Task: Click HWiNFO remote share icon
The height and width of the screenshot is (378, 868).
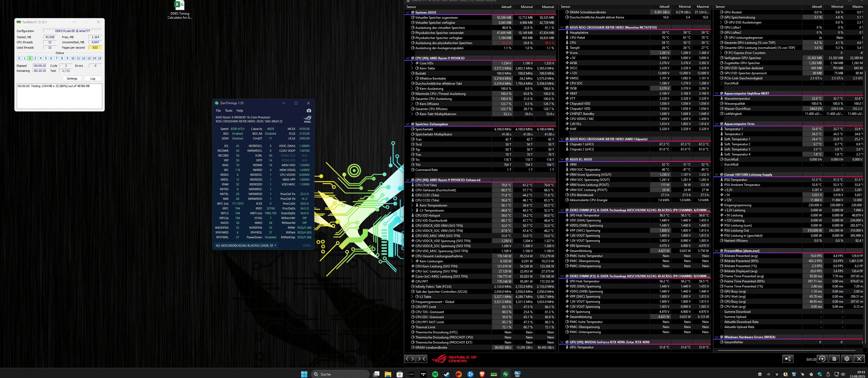Action: coord(788,359)
